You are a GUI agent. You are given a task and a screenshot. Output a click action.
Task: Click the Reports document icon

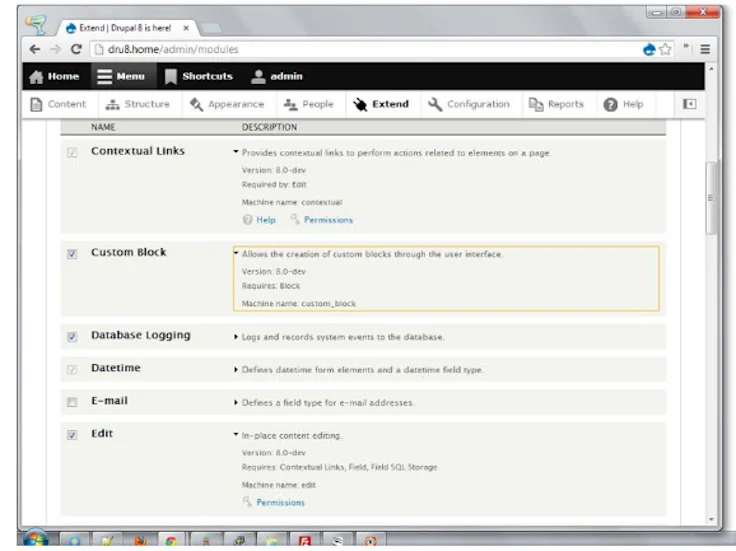tap(536, 104)
